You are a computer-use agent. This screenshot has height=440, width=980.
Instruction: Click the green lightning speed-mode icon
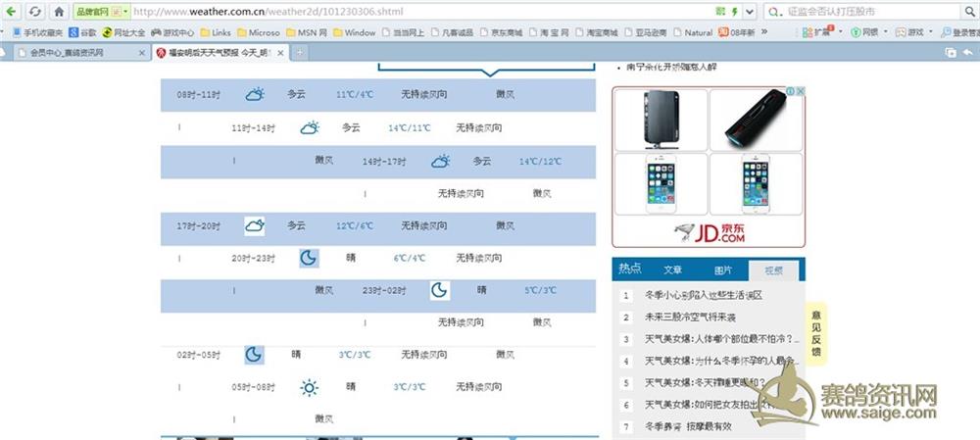click(x=734, y=12)
